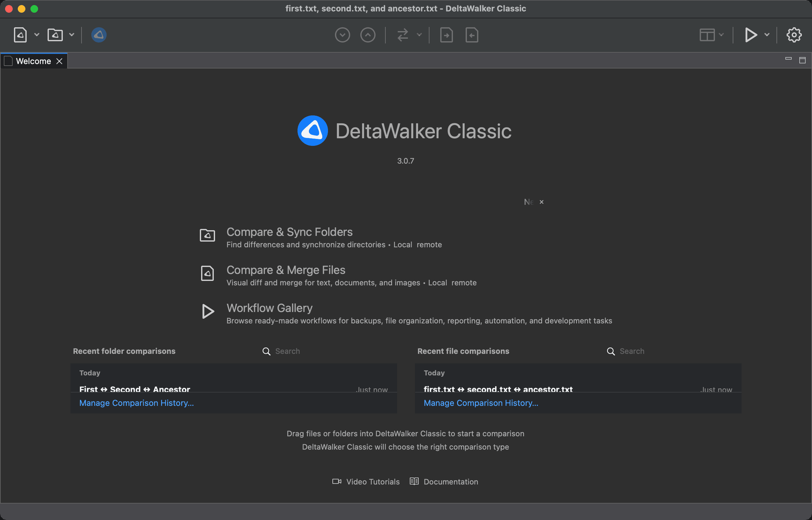Open the settings gear icon
Viewport: 812px width, 520px height.
coord(794,35)
